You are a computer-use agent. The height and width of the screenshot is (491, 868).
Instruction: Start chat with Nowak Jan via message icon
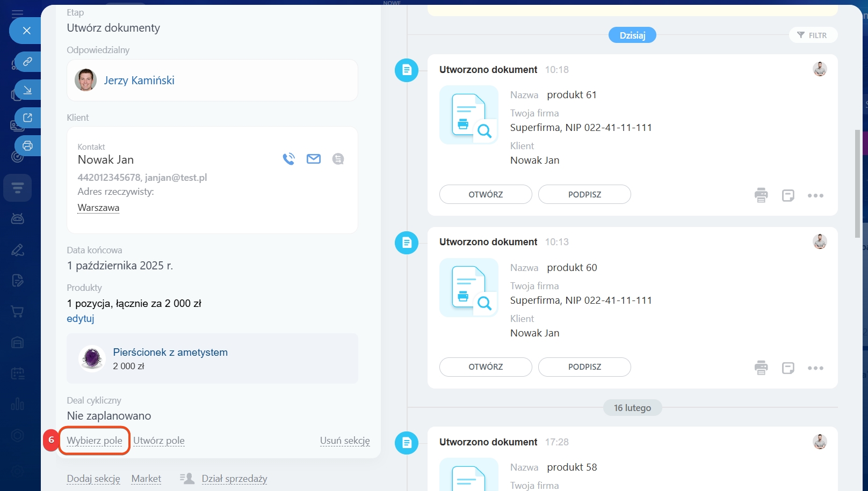(x=338, y=159)
